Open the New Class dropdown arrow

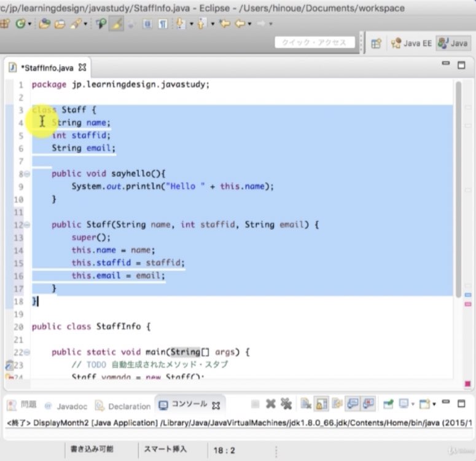click(x=29, y=24)
